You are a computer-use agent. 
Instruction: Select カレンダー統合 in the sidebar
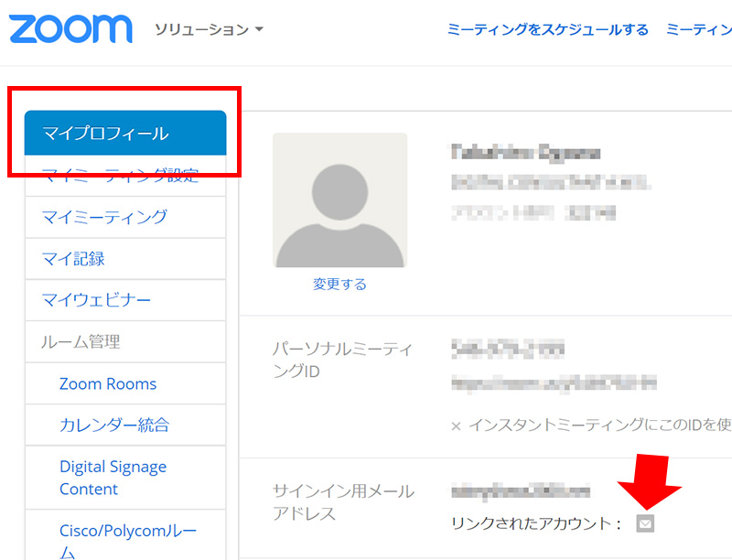tap(114, 425)
